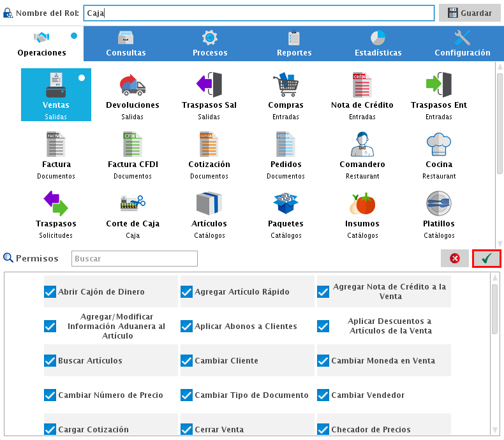Screen dimensions: 504x440
Task: Click the permissions list vertical scrollbar
Action: tap(495, 309)
